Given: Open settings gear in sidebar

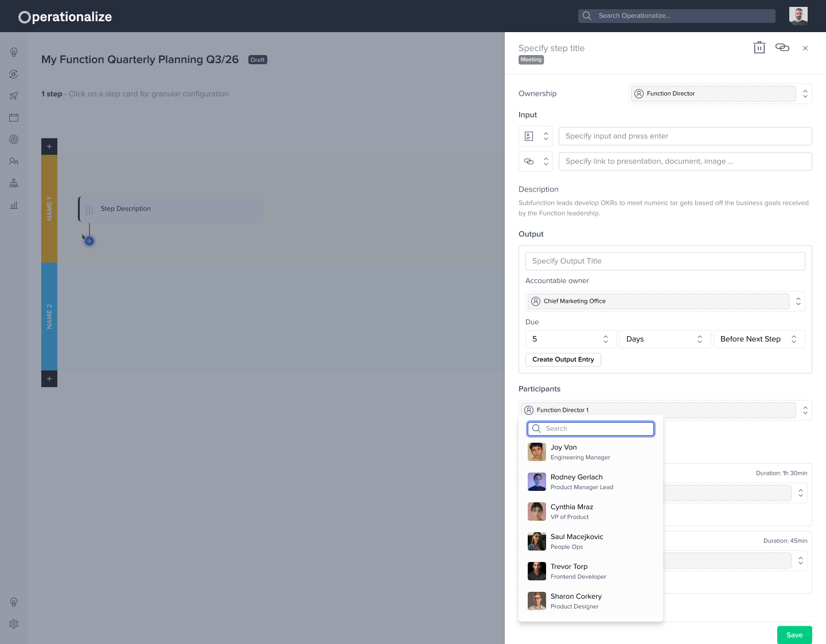Looking at the screenshot, I should [14, 624].
